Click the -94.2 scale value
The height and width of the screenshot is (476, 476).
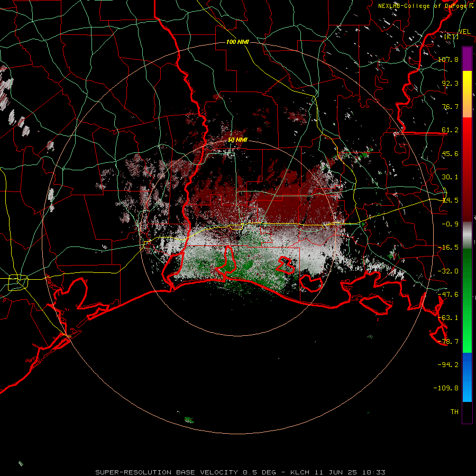pos(448,365)
